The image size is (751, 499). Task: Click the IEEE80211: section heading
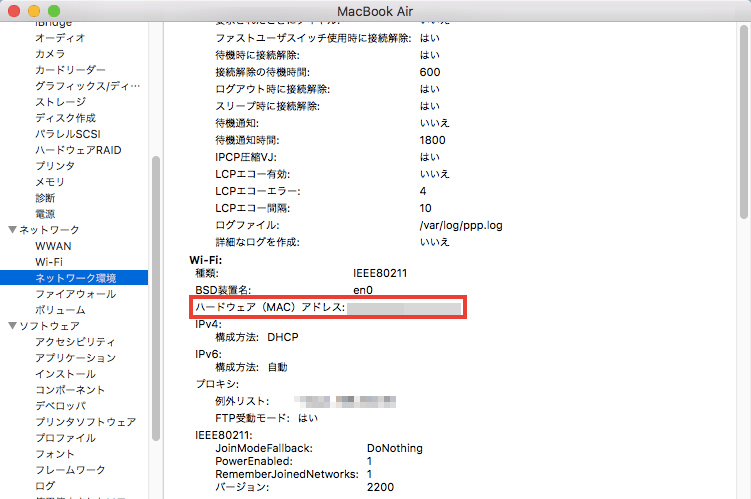224,435
